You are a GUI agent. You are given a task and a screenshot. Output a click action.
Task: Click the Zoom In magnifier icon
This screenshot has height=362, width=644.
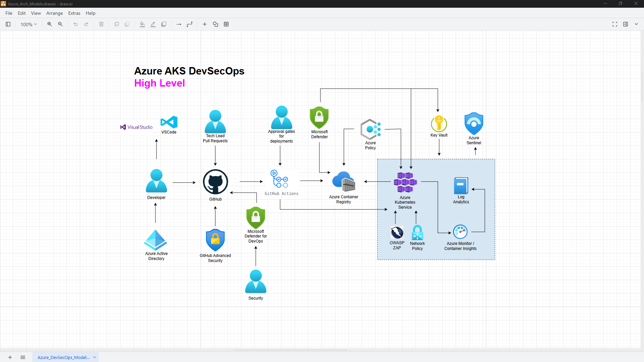(x=50, y=24)
